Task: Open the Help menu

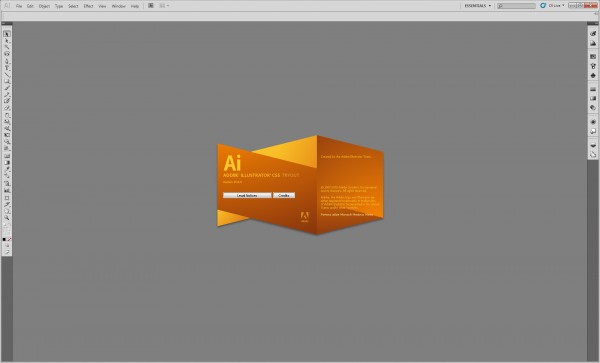Action: [x=135, y=6]
